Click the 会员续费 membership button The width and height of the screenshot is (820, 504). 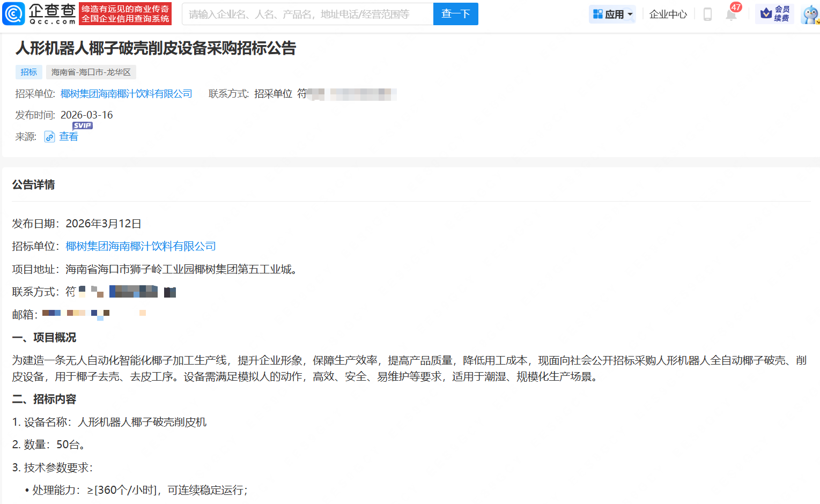[x=774, y=13]
